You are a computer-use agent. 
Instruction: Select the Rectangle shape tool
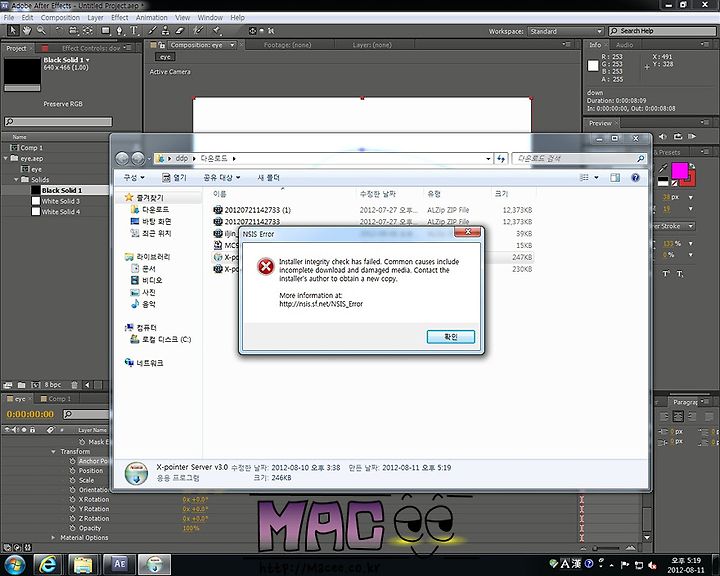tap(106, 30)
